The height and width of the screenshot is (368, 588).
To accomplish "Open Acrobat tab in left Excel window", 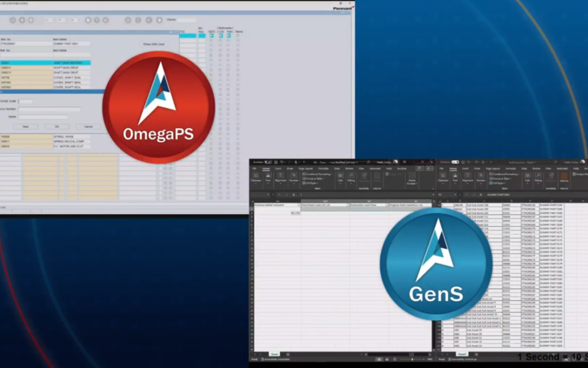I will click(402, 168).
